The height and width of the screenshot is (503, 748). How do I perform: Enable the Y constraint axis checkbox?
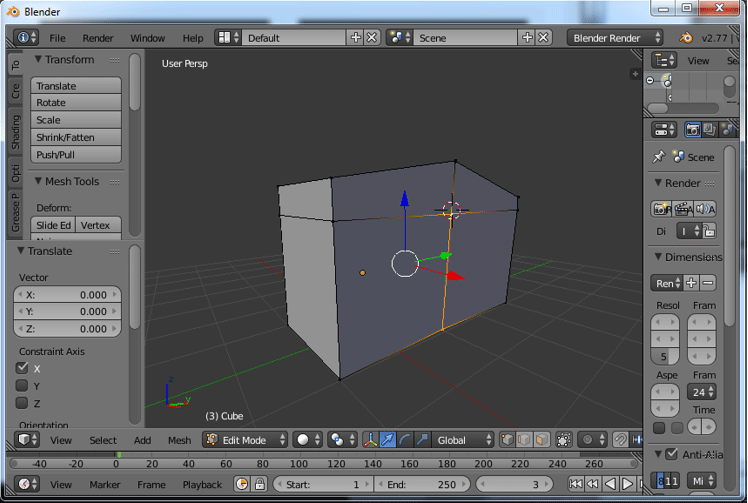[x=22, y=386]
